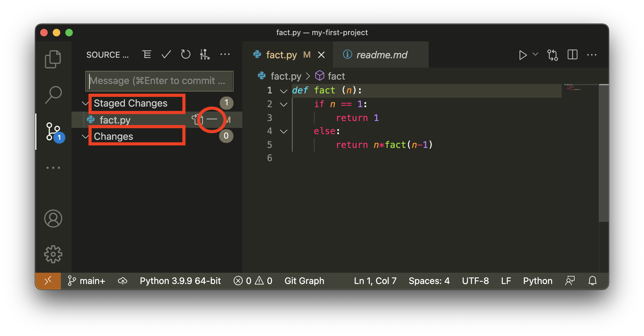Refresh the source control panel
The width and height of the screenshot is (644, 336).
[x=185, y=55]
